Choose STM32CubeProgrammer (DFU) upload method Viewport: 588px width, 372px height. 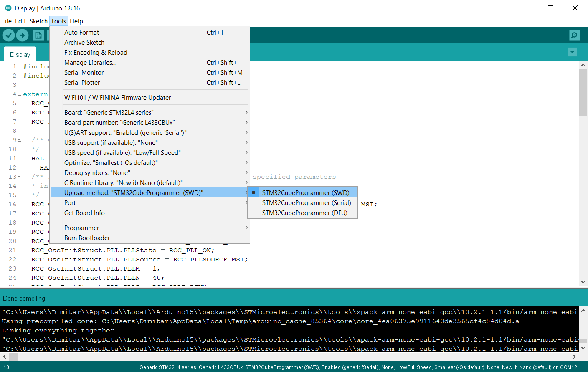point(303,213)
